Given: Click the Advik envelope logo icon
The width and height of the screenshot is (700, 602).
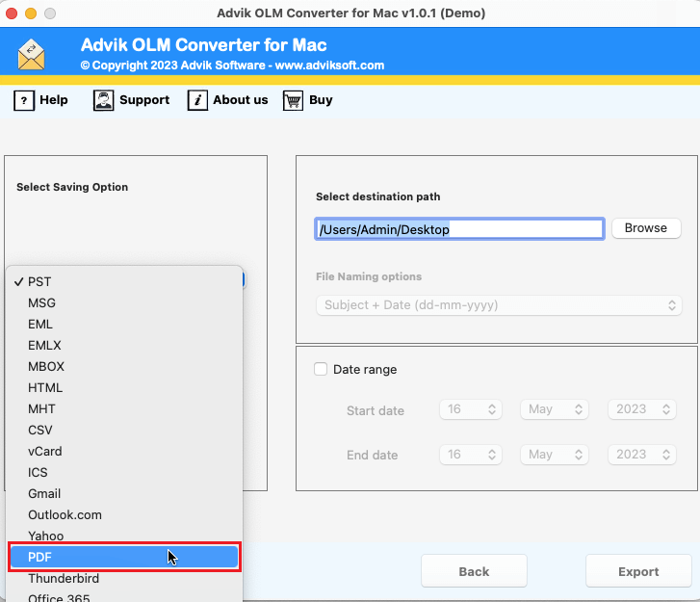Looking at the screenshot, I should [x=31, y=55].
